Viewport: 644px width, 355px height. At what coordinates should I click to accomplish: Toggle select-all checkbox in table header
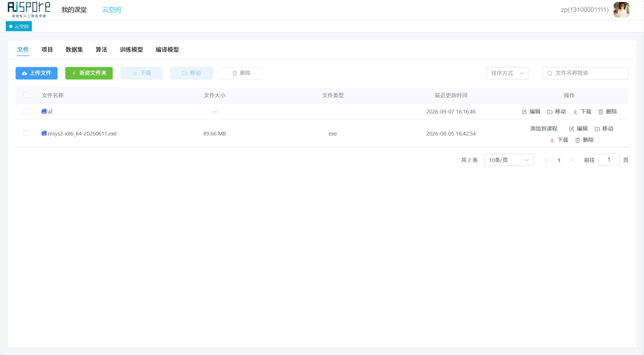click(x=26, y=95)
